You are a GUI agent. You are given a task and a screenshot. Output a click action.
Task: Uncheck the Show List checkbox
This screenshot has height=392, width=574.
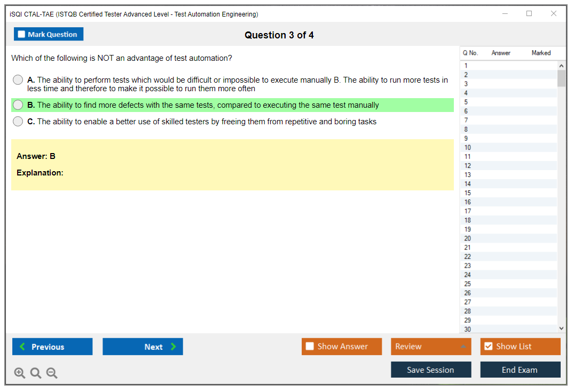(x=489, y=347)
